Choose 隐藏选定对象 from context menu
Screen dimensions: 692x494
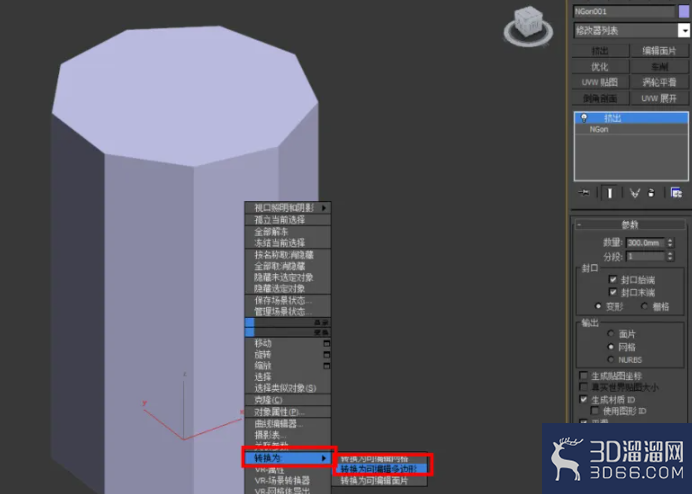pyautogui.click(x=288, y=288)
